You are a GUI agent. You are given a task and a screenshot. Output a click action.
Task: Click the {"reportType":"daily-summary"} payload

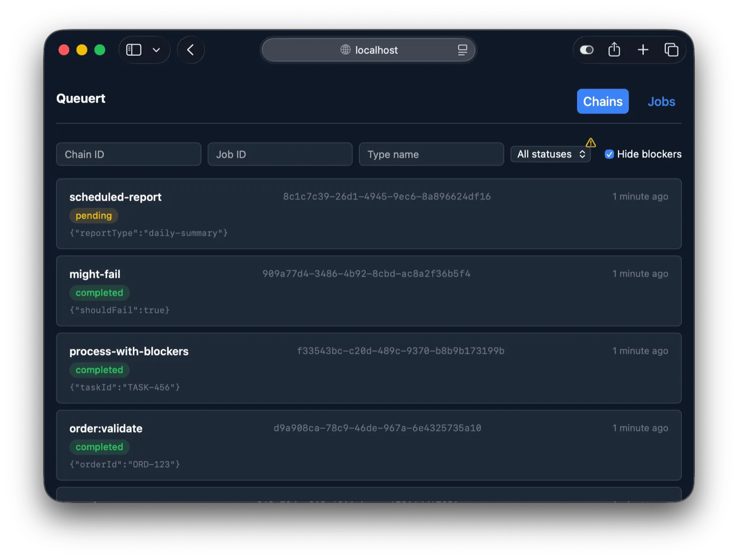point(149,233)
